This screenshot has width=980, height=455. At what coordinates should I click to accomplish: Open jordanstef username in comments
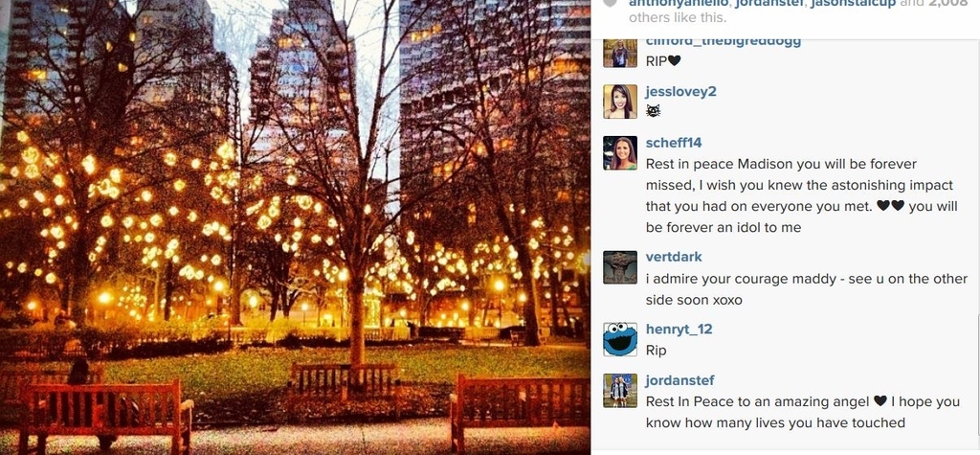pos(680,380)
